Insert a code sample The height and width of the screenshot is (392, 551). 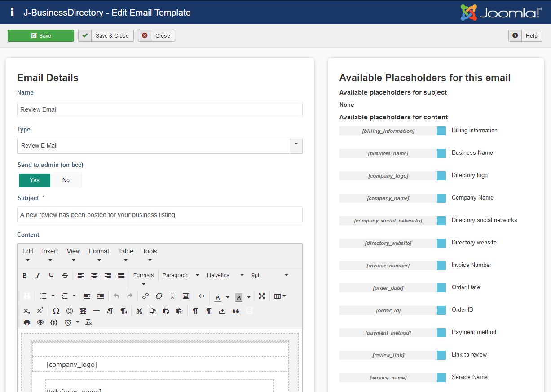(54, 322)
